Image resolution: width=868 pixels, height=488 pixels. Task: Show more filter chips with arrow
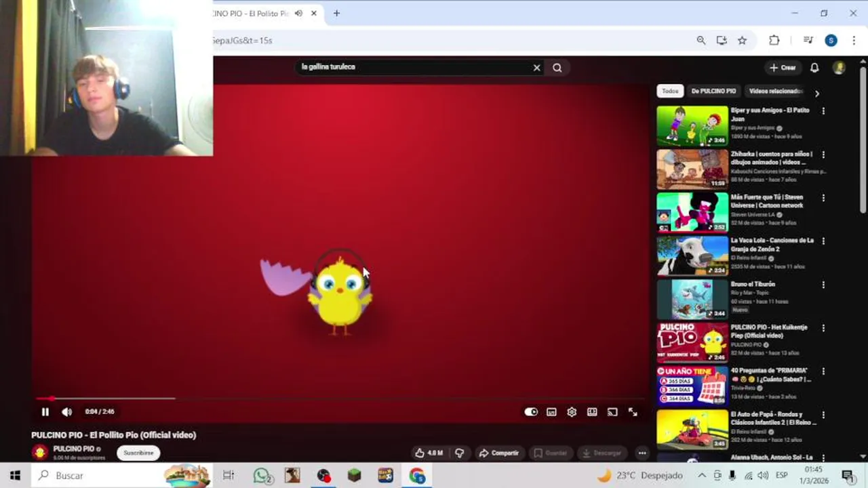816,94
